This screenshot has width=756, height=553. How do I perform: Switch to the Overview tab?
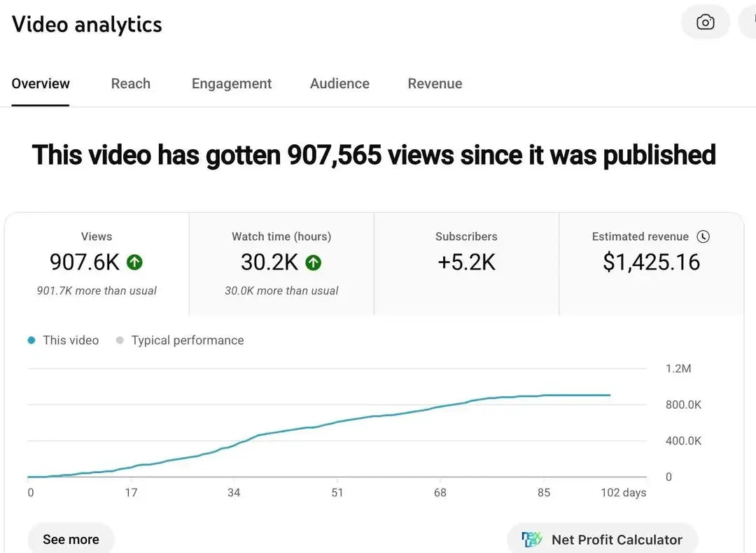tap(41, 84)
